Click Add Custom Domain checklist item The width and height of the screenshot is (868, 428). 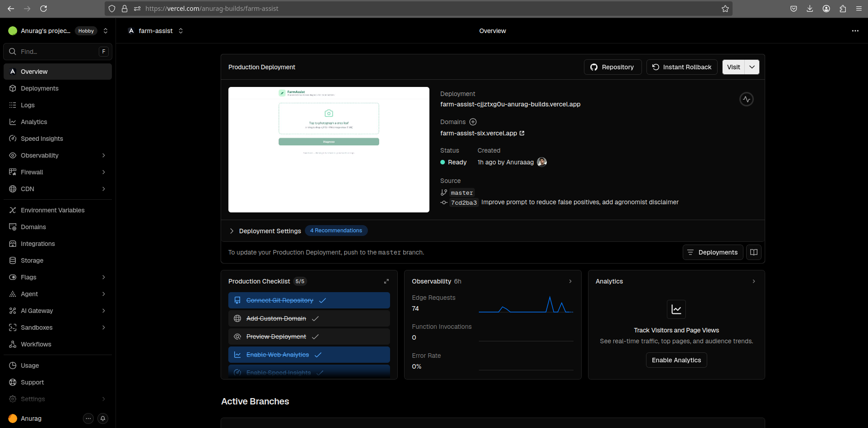pyautogui.click(x=309, y=318)
